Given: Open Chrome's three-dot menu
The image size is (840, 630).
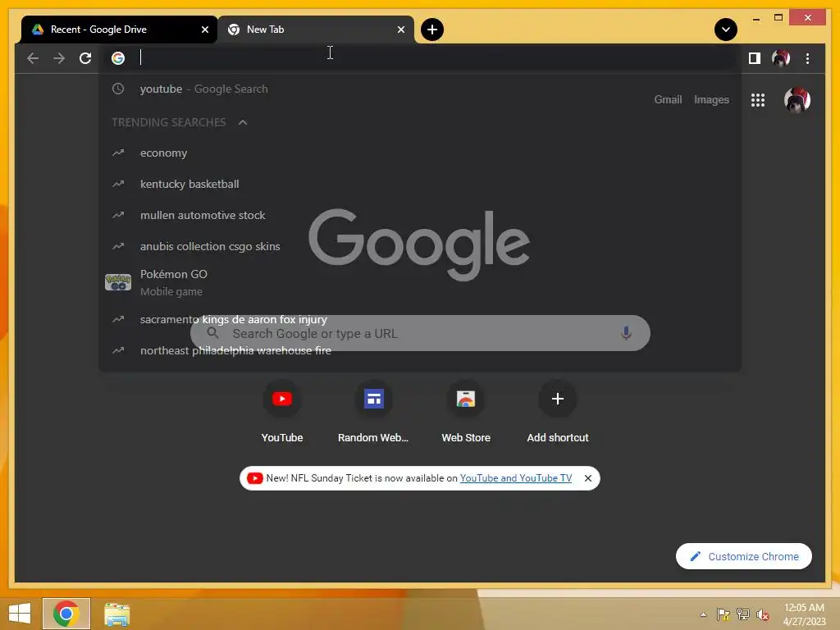Looking at the screenshot, I should pyautogui.click(x=807, y=58).
